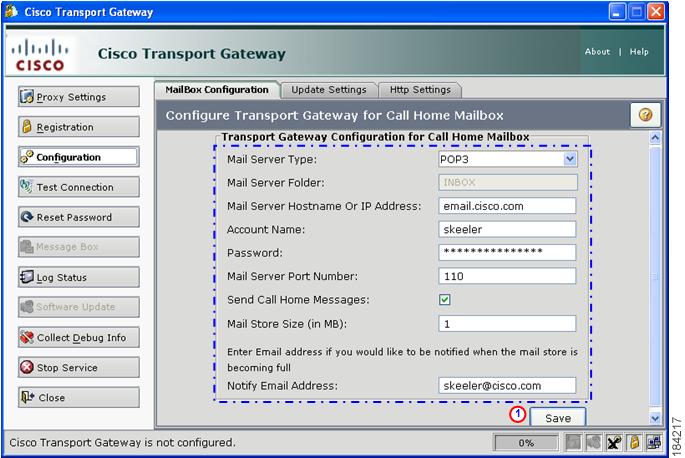
Task: Stop the Transport Gateway service
Action: (x=79, y=368)
